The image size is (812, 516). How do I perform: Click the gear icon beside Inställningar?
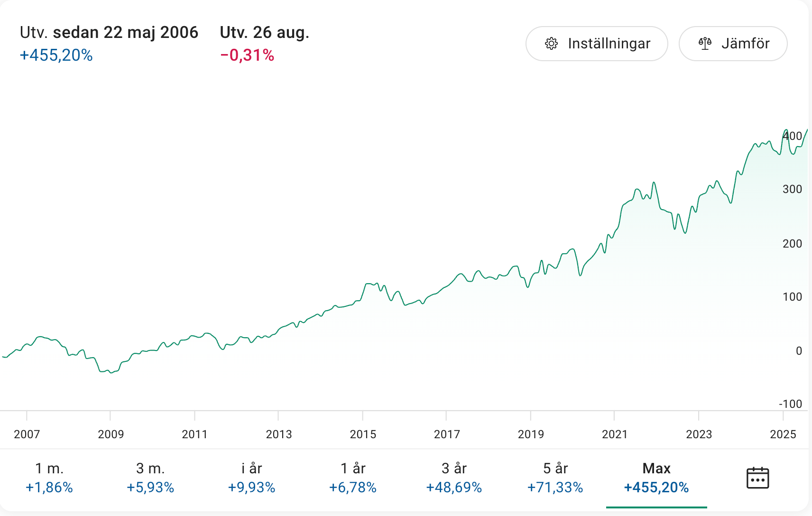click(x=551, y=44)
